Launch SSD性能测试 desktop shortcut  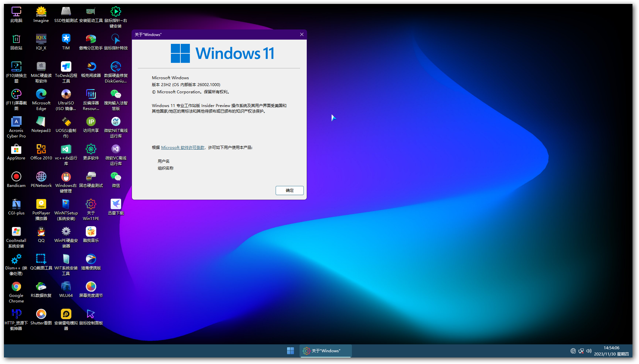click(66, 14)
